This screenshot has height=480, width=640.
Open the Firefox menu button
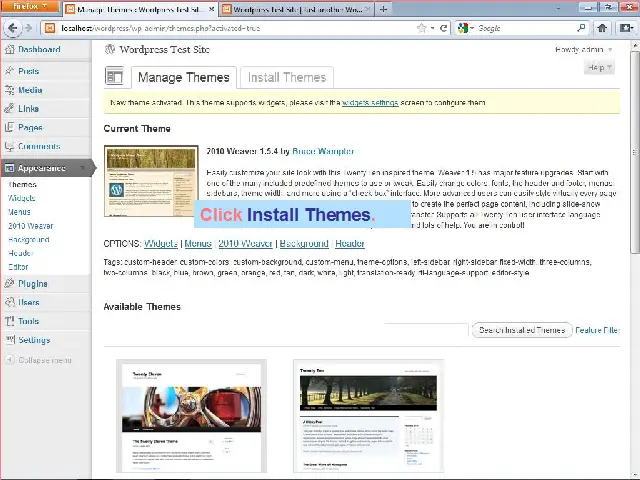click(30, 6)
